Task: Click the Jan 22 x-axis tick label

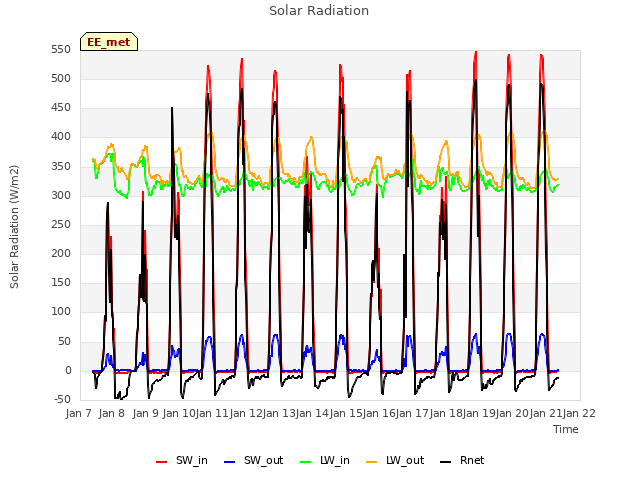Action: coord(579,413)
